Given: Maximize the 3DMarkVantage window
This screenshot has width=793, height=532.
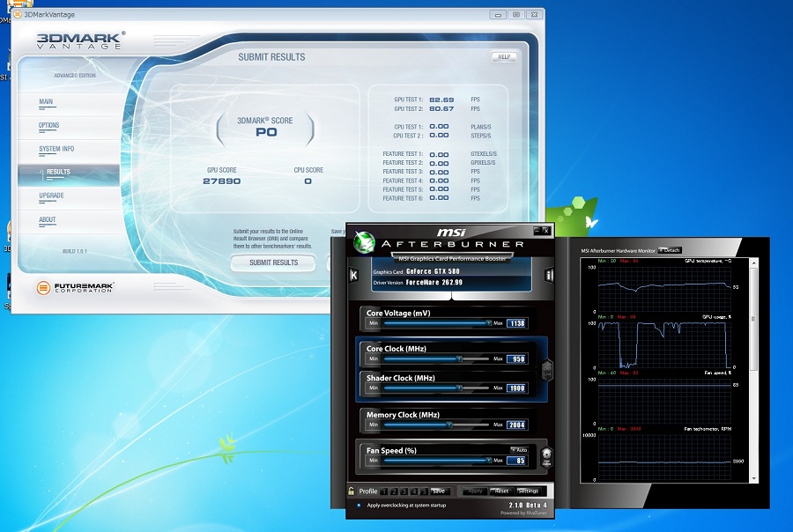Looking at the screenshot, I should click(516, 15).
